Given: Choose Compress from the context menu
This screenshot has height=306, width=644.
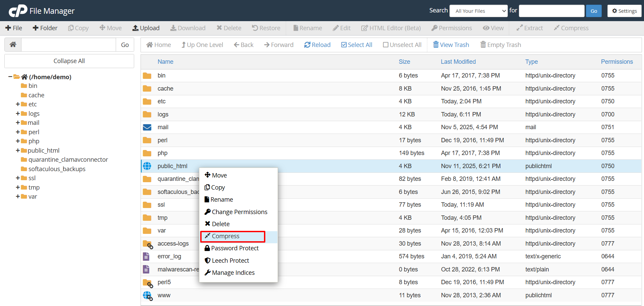Looking at the screenshot, I should [225, 236].
